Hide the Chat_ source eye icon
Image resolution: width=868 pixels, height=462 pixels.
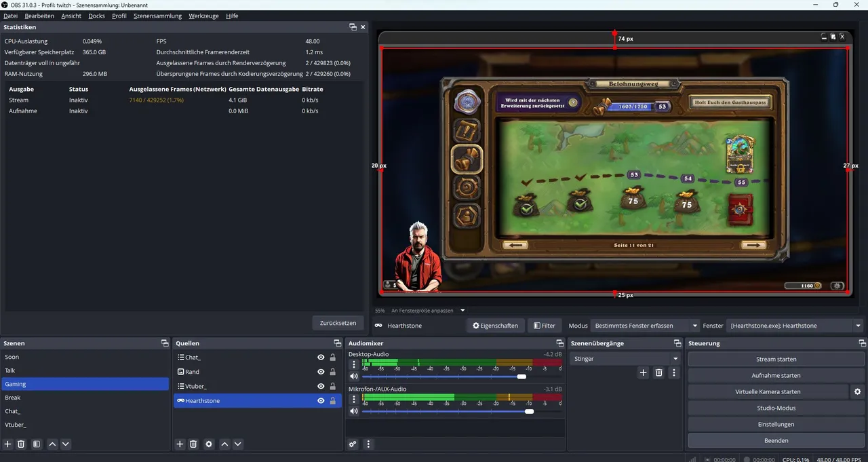click(321, 358)
